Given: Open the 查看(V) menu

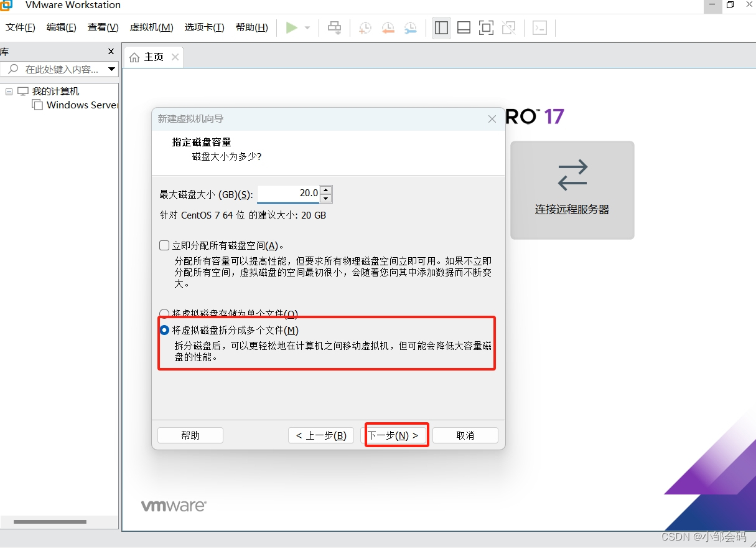Looking at the screenshot, I should [x=103, y=27].
